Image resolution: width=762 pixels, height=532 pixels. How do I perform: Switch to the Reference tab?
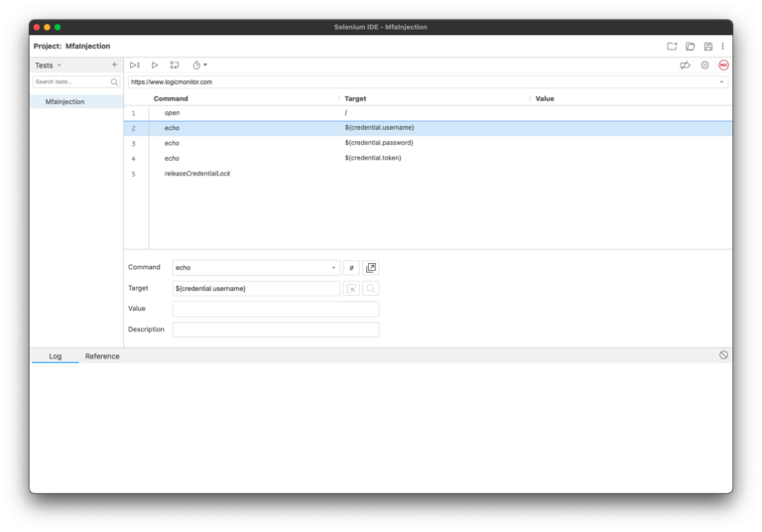click(x=102, y=356)
